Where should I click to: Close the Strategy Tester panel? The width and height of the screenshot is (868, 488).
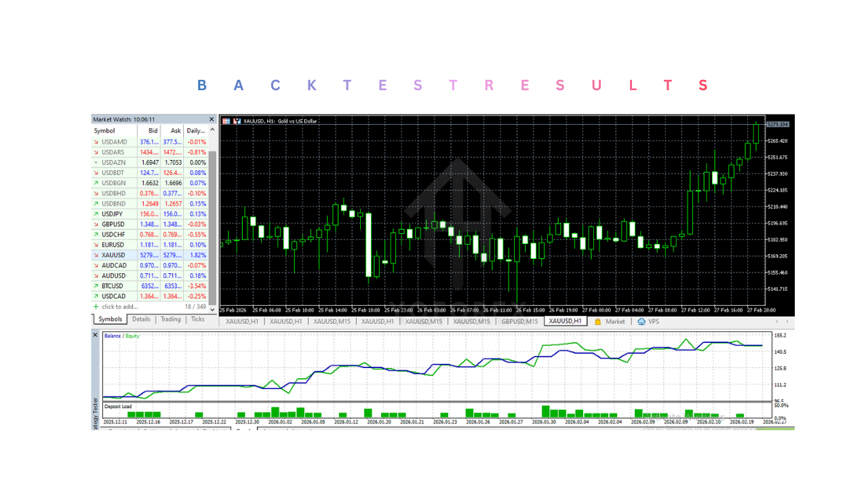click(x=95, y=335)
